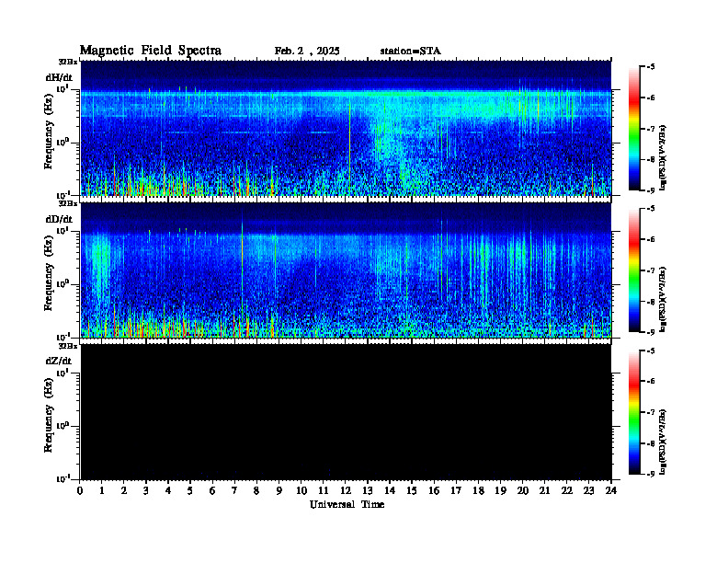Click the color bar beside the dH/dt panel
Screen dimensions: 728x563
pos(634,128)
